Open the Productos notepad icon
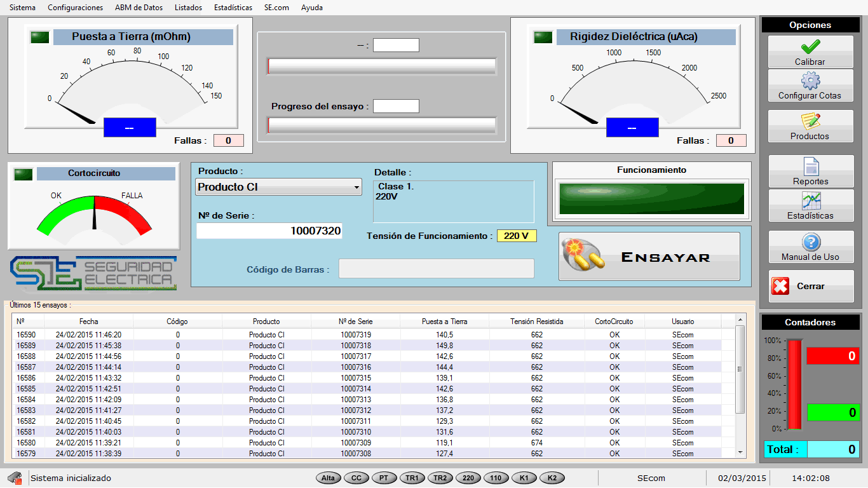This screenshot has height=488, width=868. pyautogui.click(x=810, y=121)
